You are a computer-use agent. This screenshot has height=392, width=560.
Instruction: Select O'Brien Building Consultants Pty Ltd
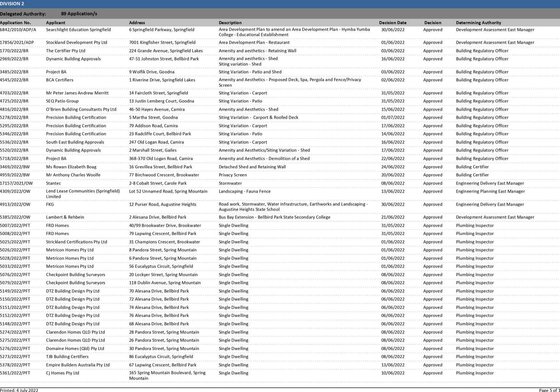tap(81, 109)
